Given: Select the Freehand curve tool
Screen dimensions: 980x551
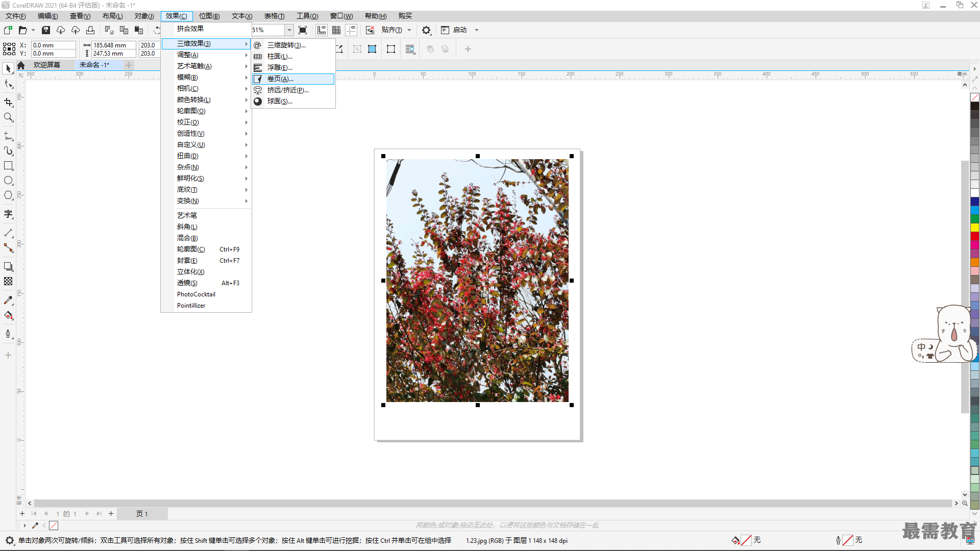Looking at the screenshot, I should coord(8,136).
